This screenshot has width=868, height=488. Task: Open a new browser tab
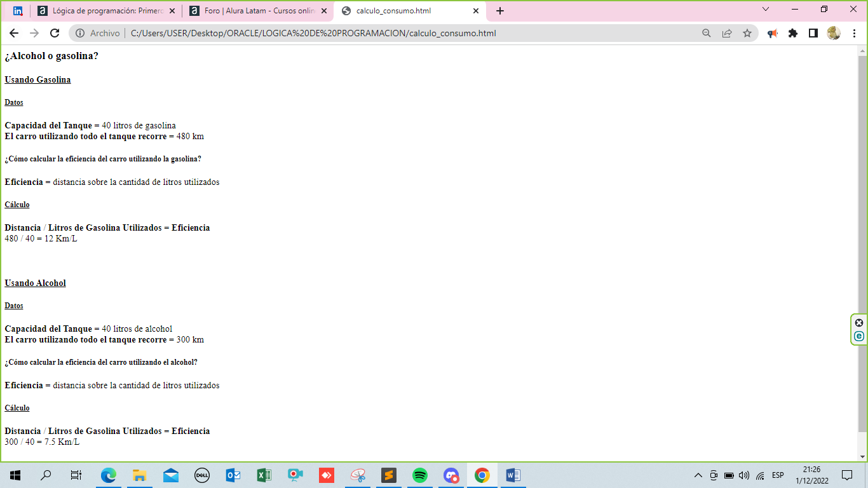point(500,11)
